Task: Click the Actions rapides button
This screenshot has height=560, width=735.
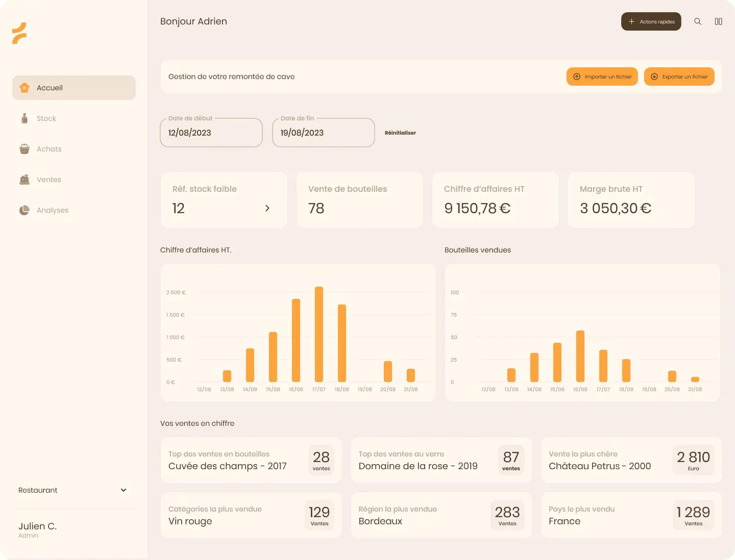Action: point(651,21)
